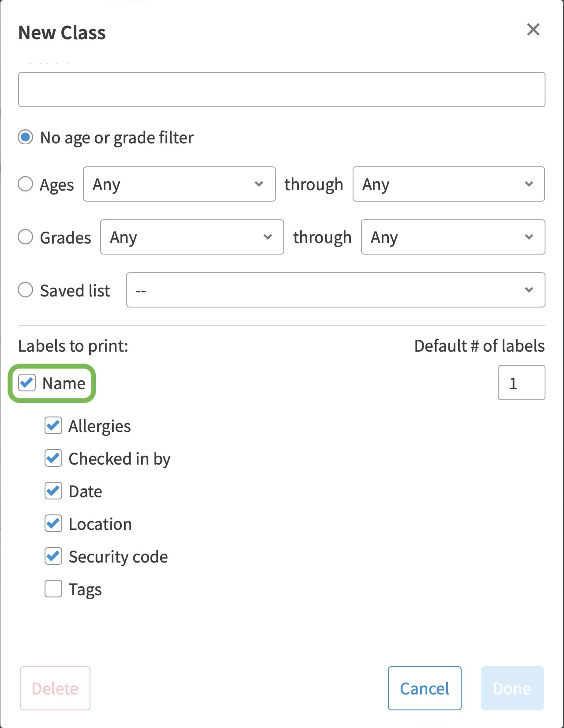564x728 pixels.
Task: Enable the Tags checkbox
Action: (53, 589)
